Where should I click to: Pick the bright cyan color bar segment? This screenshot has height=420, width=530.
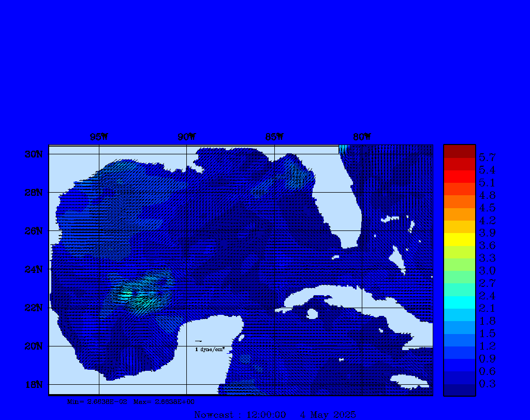point(460,302)
